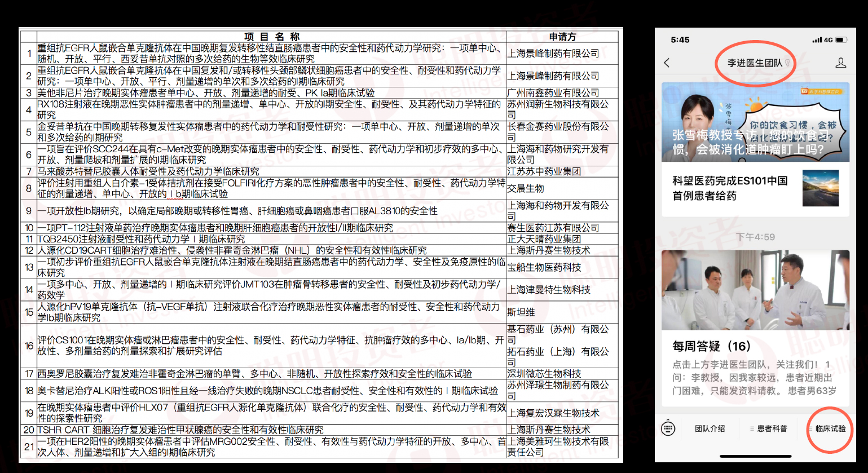Select row 19's HLX07 project name
The width and height of the screenshot is (868, 473).
point(272,413)
